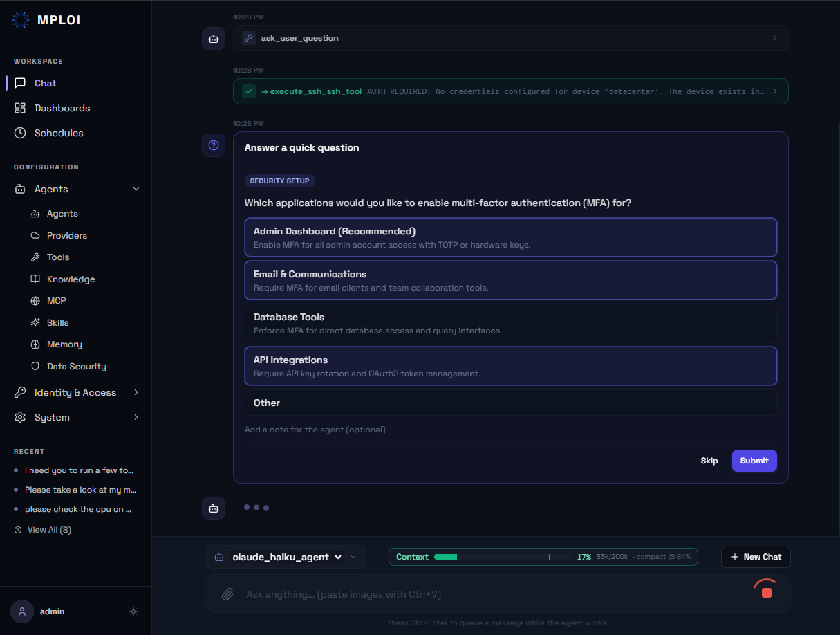Click the Tools wrench icon

pos(35,257)
